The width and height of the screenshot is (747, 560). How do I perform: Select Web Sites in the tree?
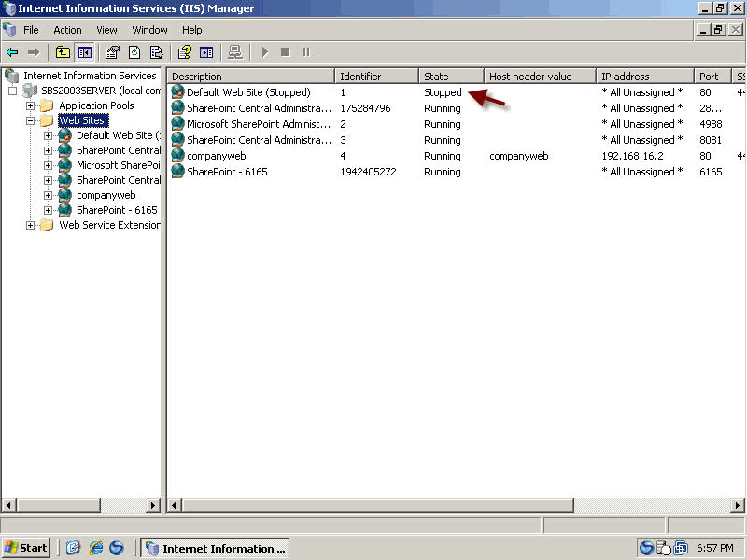pos(81,120)
